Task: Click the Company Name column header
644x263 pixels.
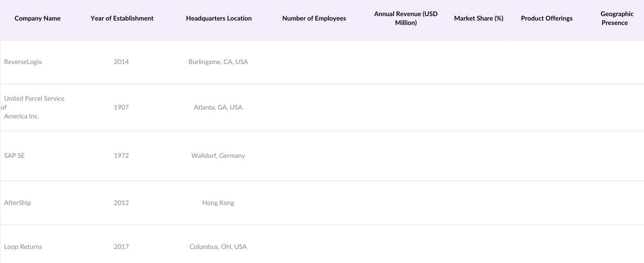Action: click(x=37, y=18)
